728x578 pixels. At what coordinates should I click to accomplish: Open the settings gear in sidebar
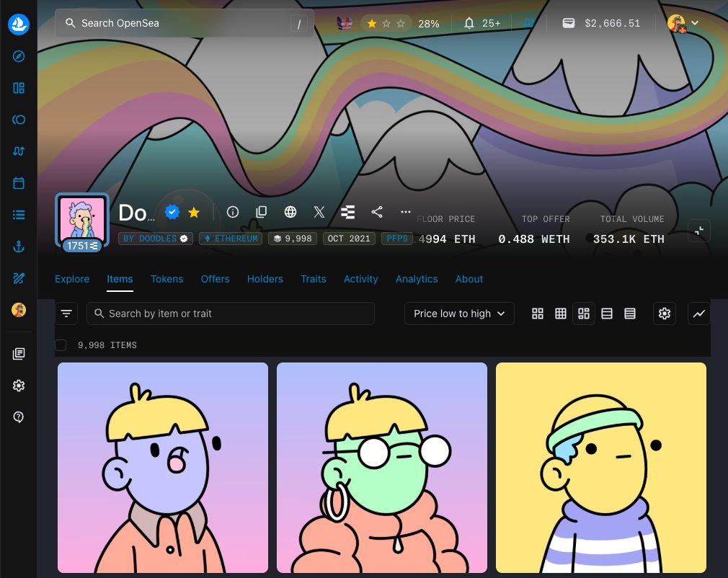pos(19,386)
